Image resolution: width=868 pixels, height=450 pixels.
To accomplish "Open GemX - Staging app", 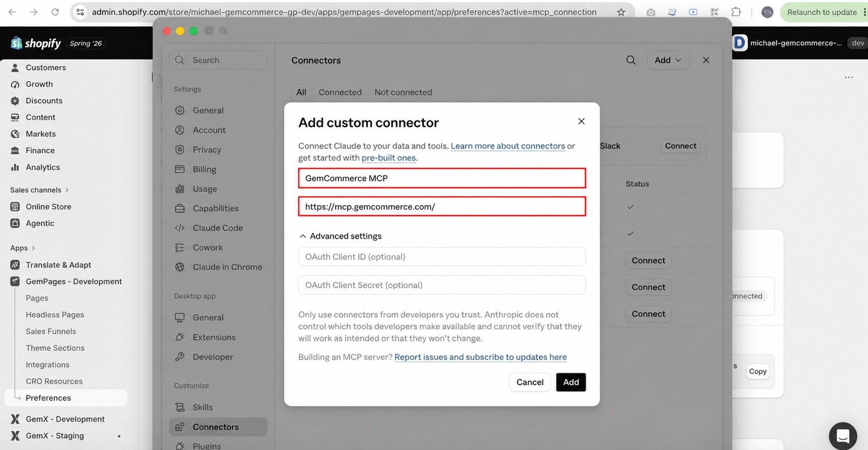I will [55, 435].
